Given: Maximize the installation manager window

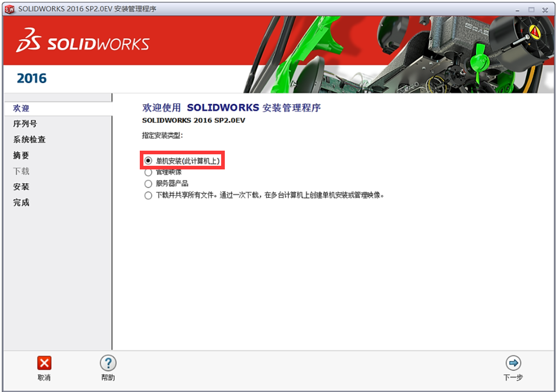Looking at the screenshot, I should (x=531, y=9).
